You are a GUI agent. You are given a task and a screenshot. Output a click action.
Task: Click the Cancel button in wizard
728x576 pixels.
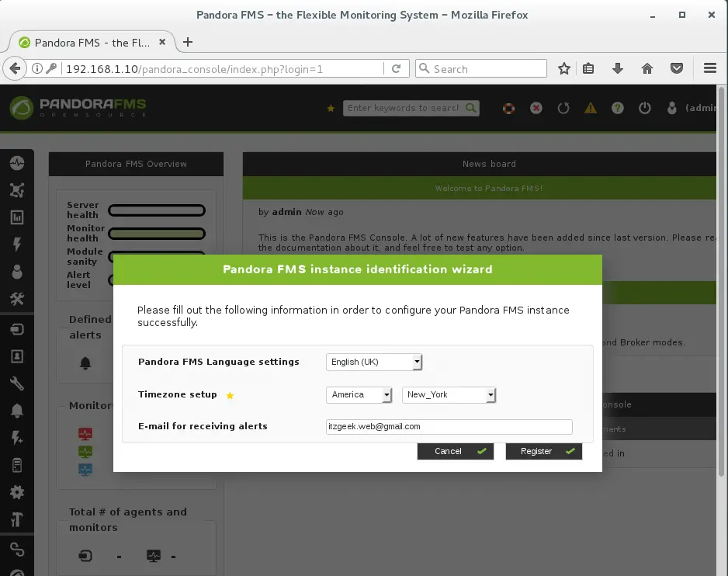[455, 451]
